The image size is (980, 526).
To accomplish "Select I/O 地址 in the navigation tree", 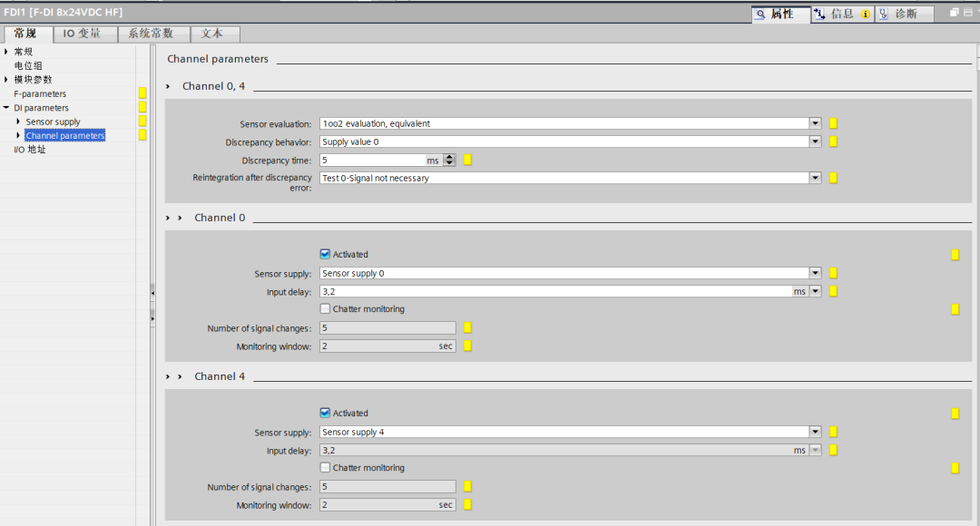I will click(x=30, y=150).
